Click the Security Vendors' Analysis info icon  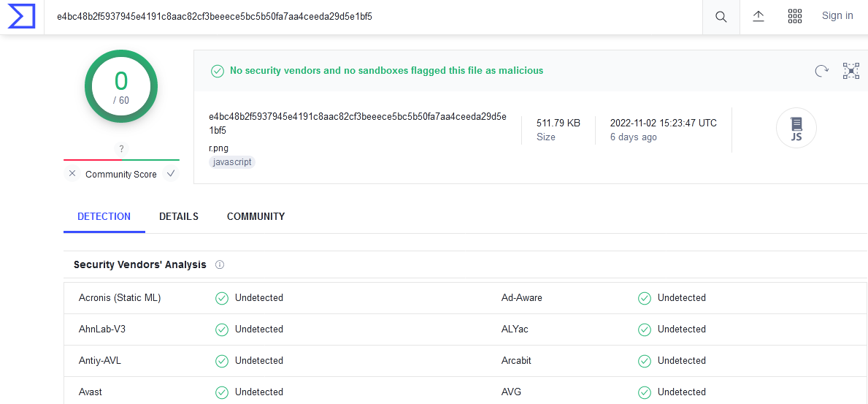(219, 265)
